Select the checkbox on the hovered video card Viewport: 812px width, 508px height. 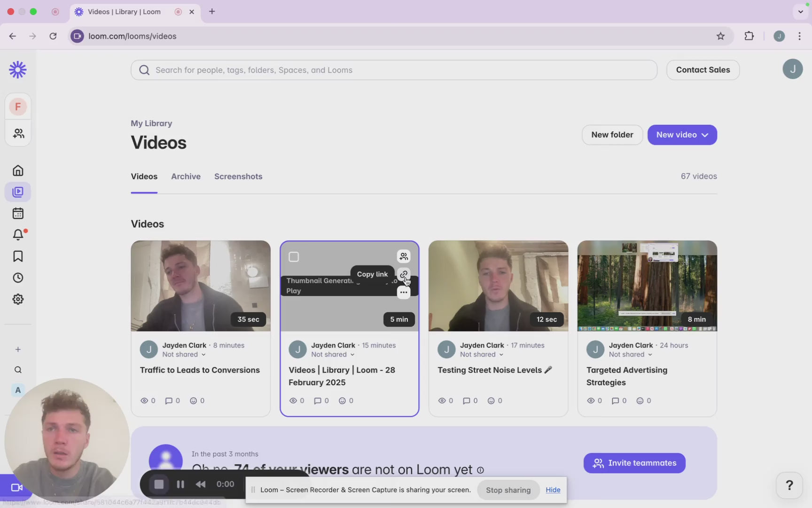click(x=294, y=257)
